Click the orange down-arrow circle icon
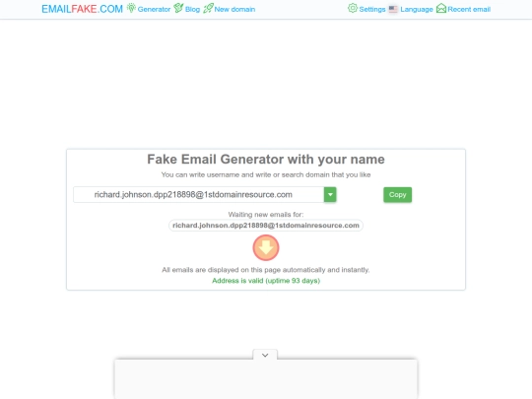This screenshot has height=399, width=532. (266, 247)
